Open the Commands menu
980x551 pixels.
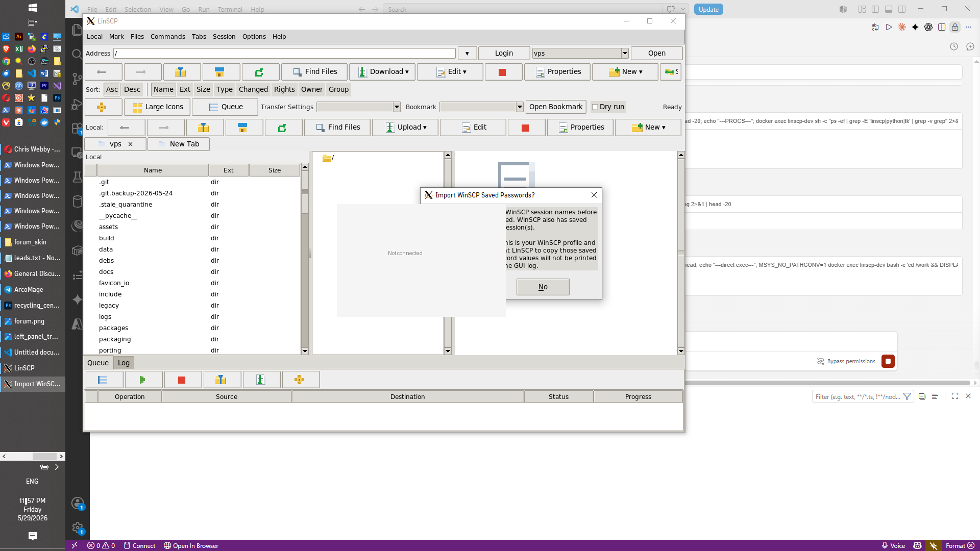click(167, 37)
